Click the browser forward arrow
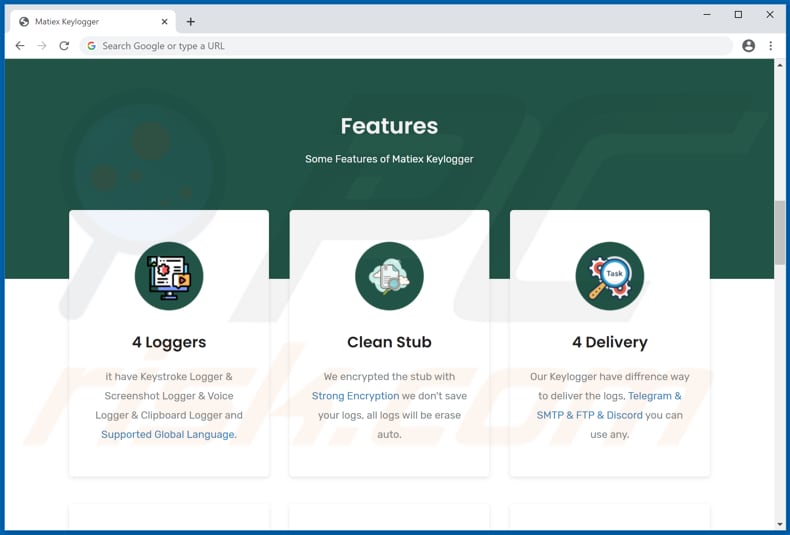The width and height of the screenshot is (790, 535). coord(42,46)
